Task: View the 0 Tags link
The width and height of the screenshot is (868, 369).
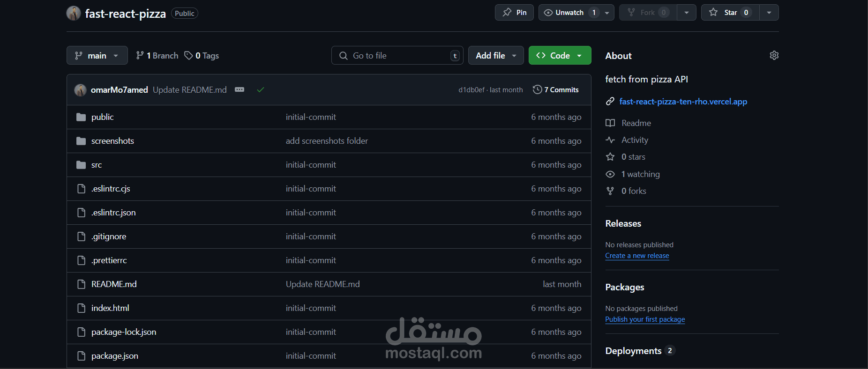Action: (202, 56)
